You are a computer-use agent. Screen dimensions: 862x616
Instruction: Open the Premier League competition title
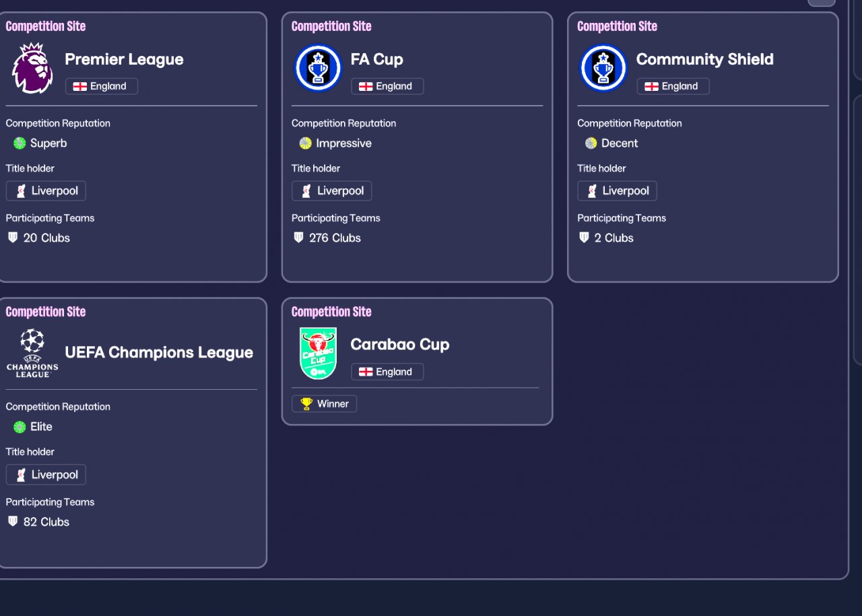tap(124, 59)
